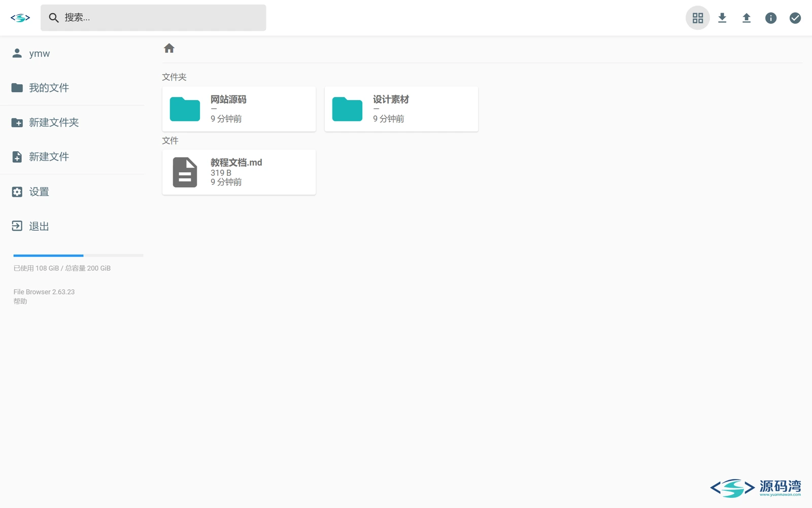Select the 网站源码 folder card
812x508 pixels.
(x=239, y=109)
